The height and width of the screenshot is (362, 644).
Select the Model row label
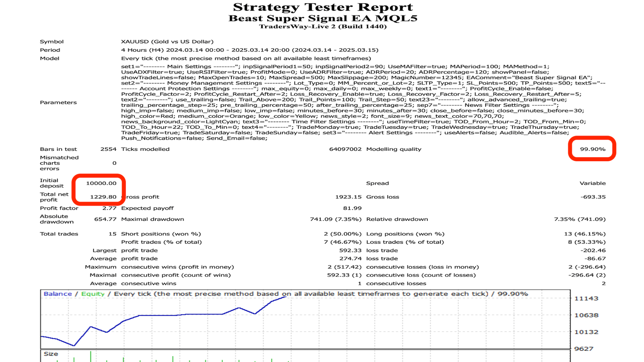pyautogui.click(x=50, y=58)
